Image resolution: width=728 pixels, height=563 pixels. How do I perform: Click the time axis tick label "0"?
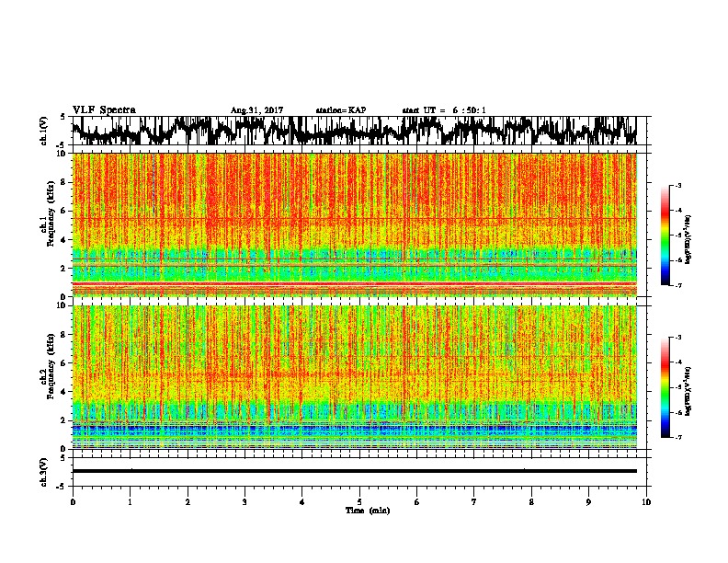point(73,502)
